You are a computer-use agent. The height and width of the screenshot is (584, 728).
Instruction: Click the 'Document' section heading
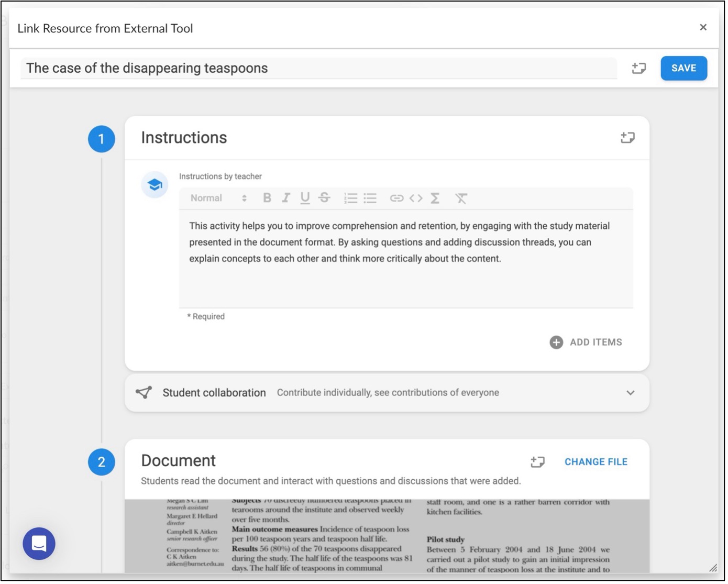tap(179, 460)
